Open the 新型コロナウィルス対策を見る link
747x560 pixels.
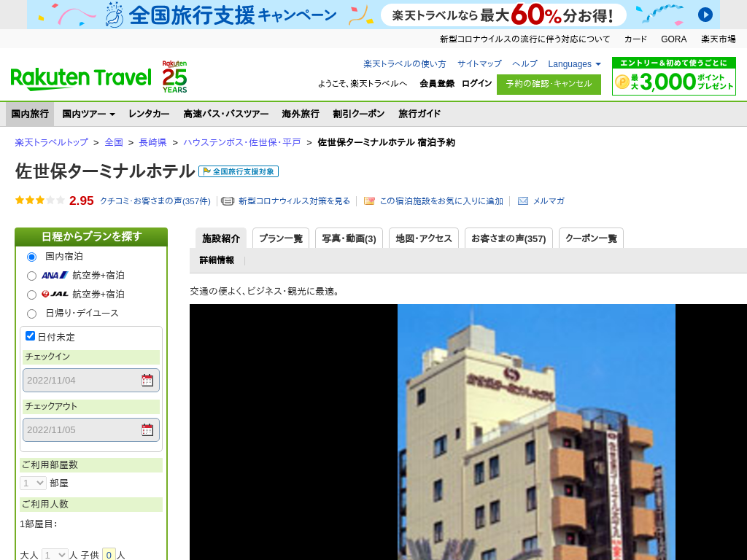(x=295, y=201)
